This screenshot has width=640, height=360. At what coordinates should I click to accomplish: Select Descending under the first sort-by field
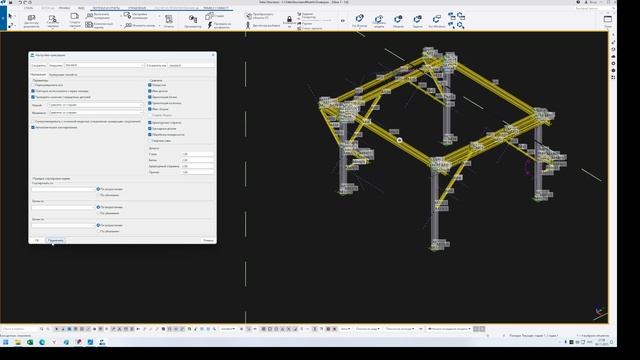98,195
